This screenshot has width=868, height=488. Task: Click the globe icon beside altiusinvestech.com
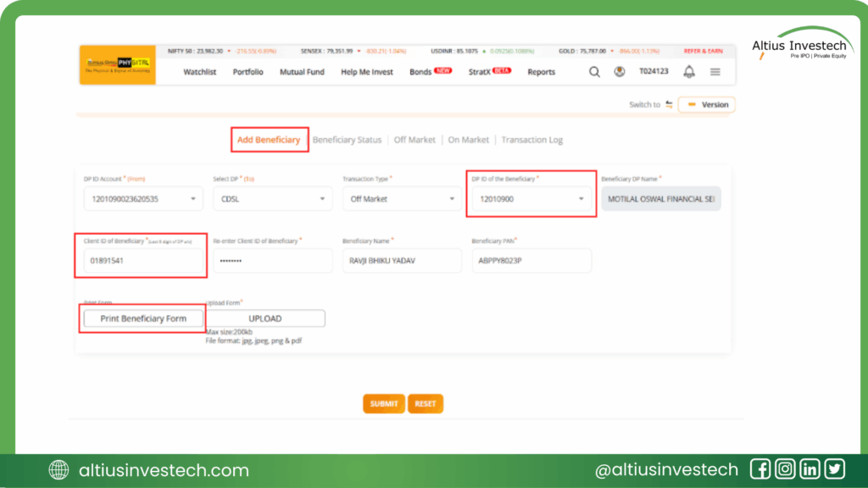[x=58, y=470]
